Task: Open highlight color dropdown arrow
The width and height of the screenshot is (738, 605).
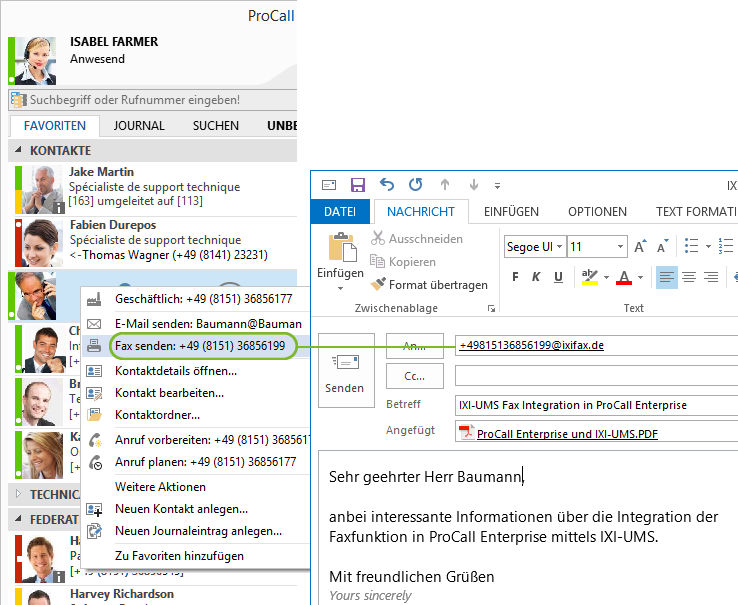Action: click(x=606, y=277)
